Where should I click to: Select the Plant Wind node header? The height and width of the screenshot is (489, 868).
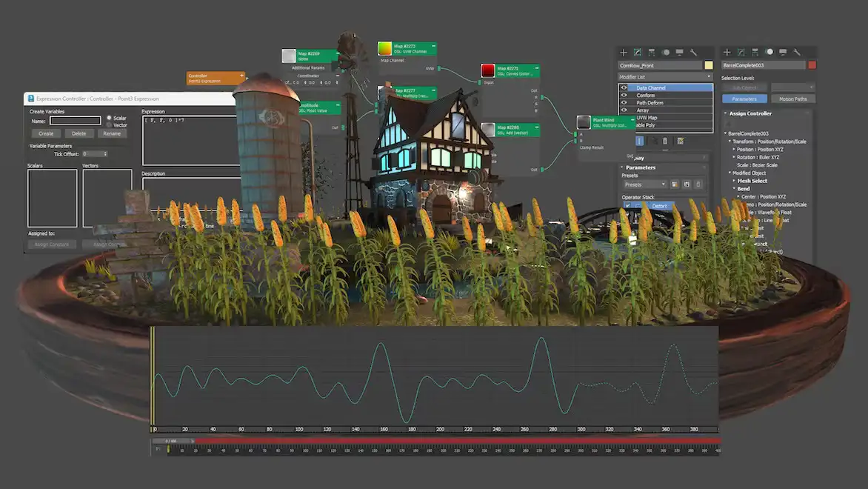point(604,120)
